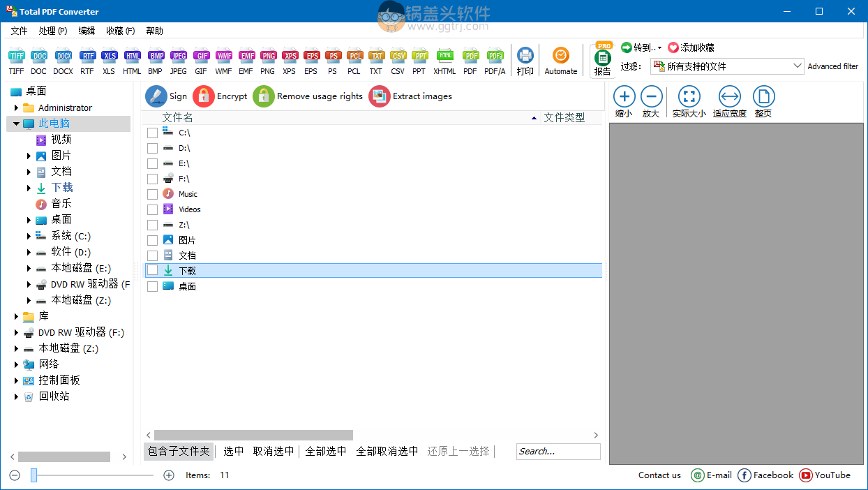Click the GIF conversion icon
This screenshot has width=868, height=490.
point(201,56)
